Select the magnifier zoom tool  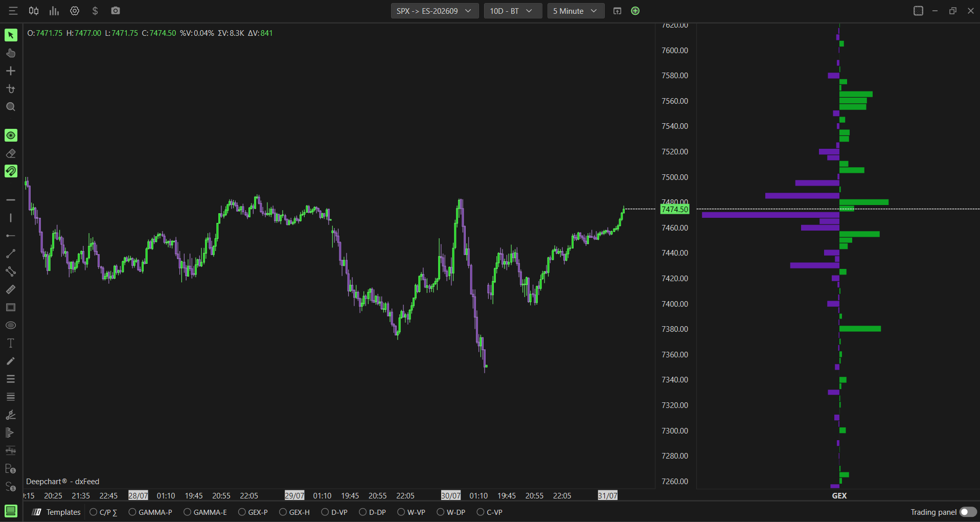11,107
